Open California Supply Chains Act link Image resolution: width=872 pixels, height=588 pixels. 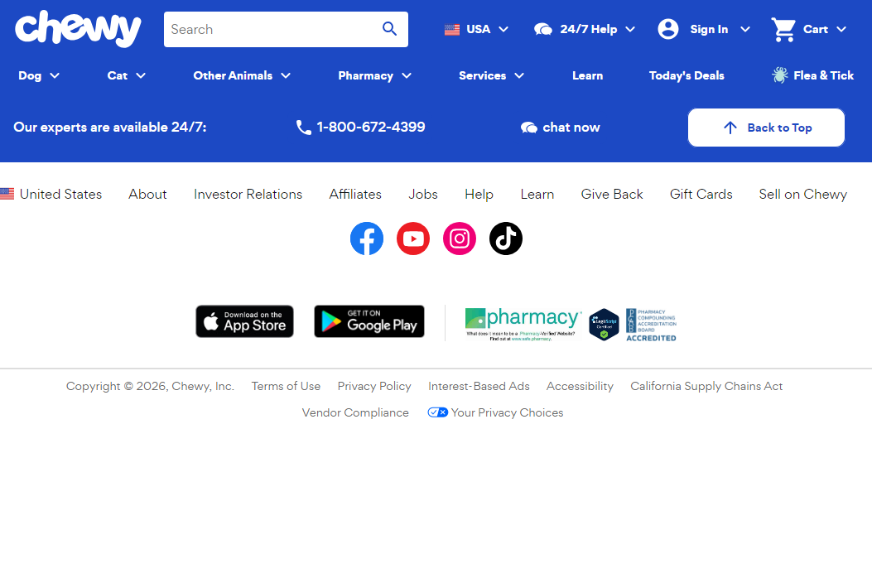pos(706,386)
